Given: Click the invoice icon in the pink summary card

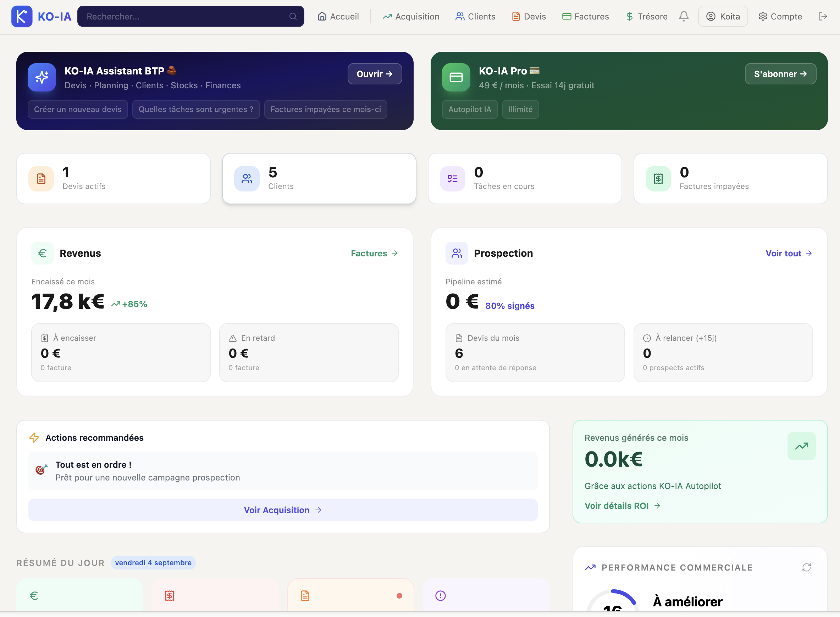Looking at the screenshot, I should [x=170, y=596].
